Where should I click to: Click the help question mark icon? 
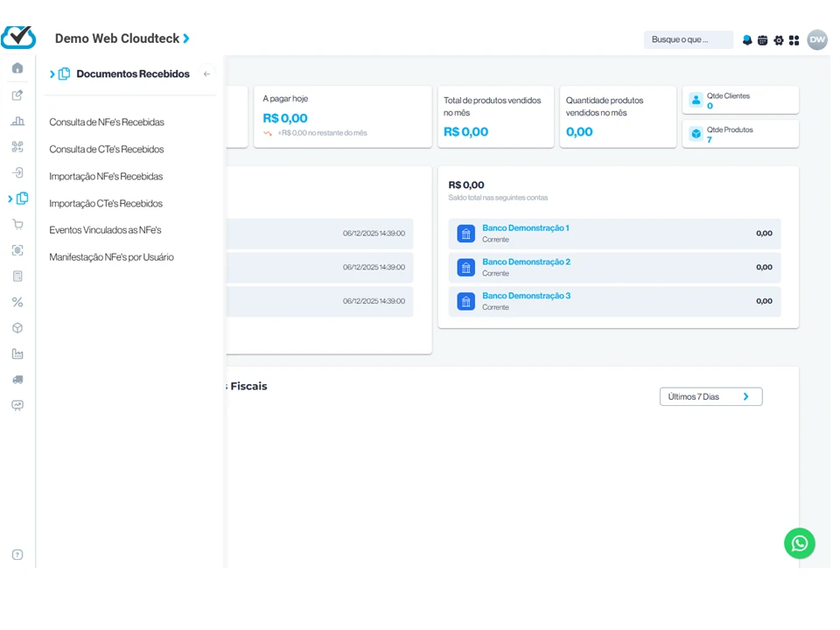coord(17,555)
